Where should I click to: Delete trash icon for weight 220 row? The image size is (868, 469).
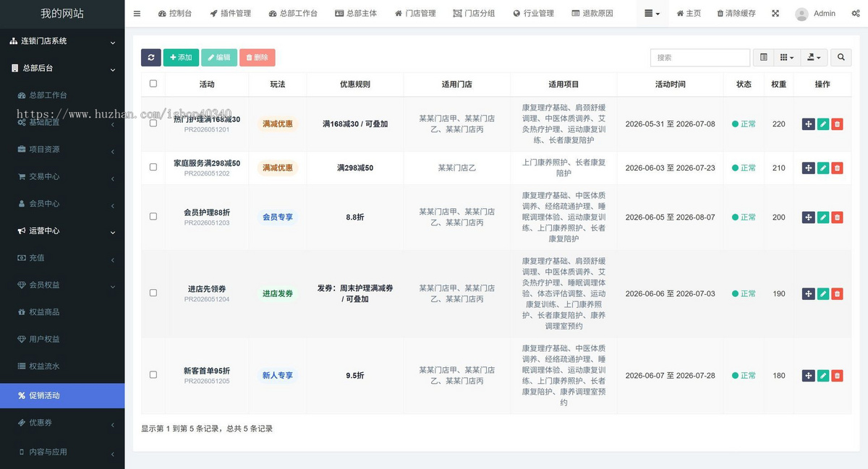(837, 124)
